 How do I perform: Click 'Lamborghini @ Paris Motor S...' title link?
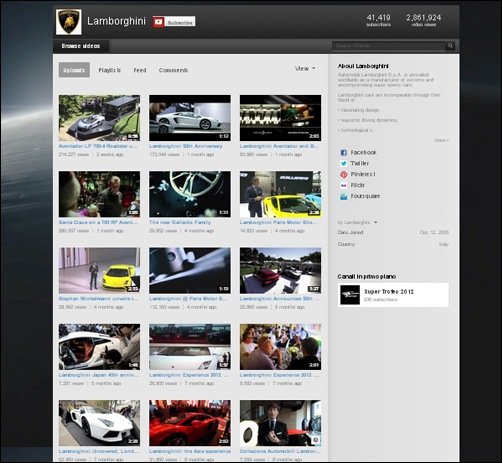(x=188, y=299)
